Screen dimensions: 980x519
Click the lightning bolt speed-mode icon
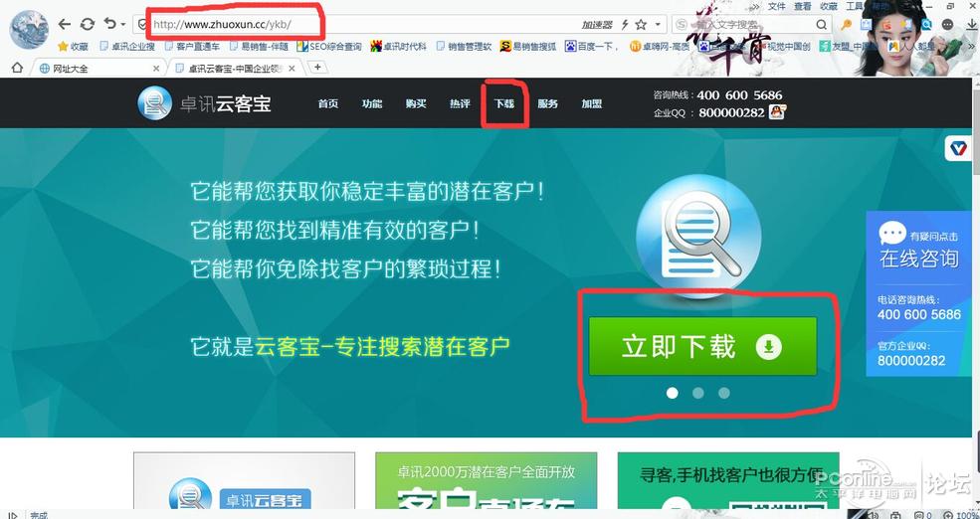625,25
